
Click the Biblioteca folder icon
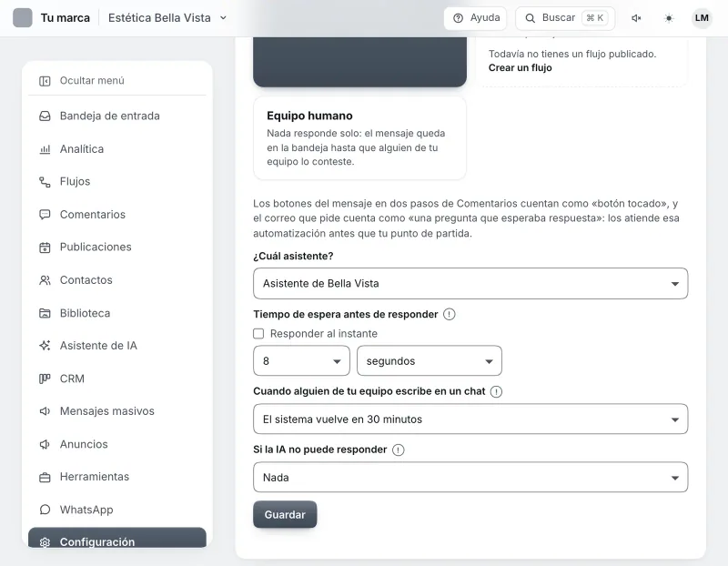pyautogui.click(x=45, y=313)
